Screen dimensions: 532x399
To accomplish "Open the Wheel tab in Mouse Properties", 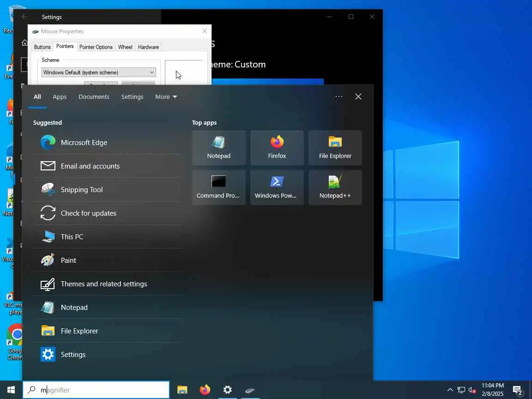I will click(x=125, y=47).
